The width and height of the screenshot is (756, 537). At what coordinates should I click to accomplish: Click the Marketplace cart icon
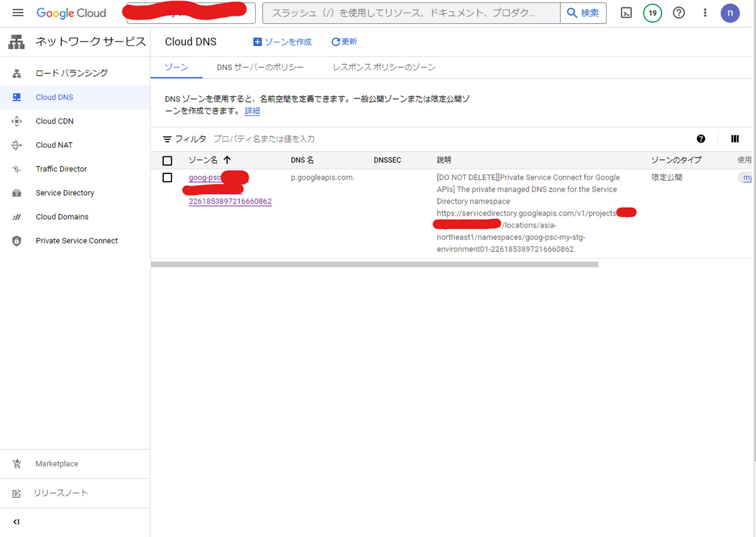[17, 464]
